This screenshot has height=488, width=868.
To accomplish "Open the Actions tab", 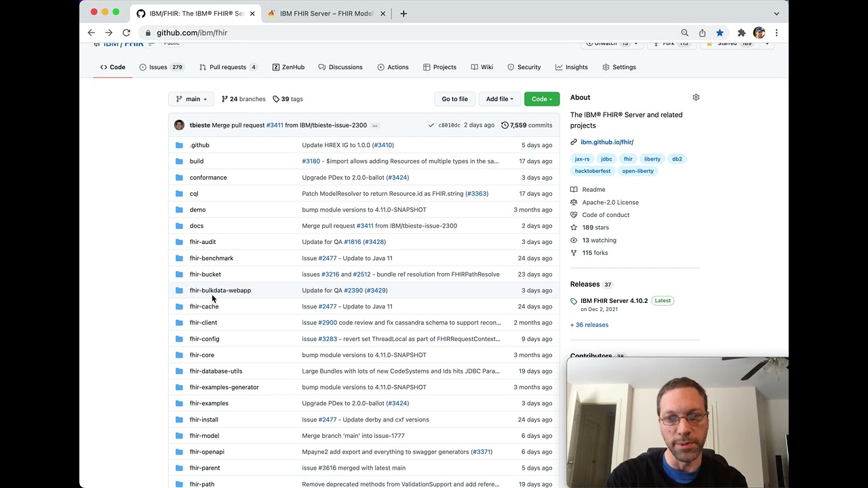I will pos(393,67).
